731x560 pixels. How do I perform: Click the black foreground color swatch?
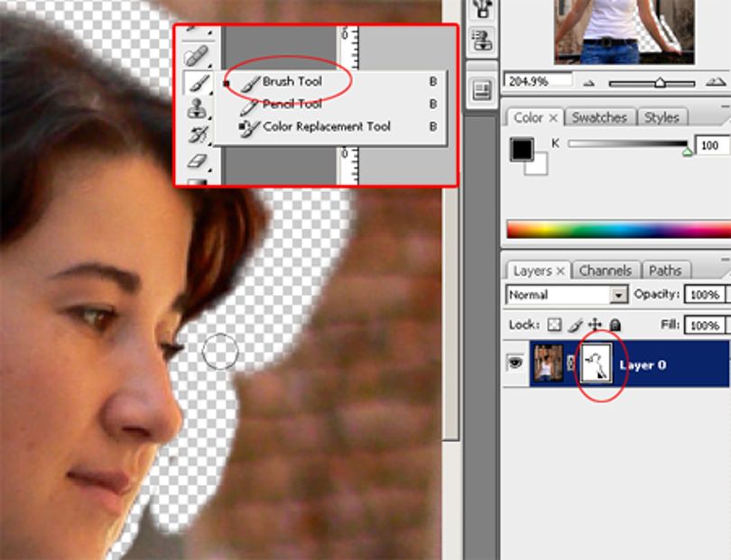pos(522,149)
